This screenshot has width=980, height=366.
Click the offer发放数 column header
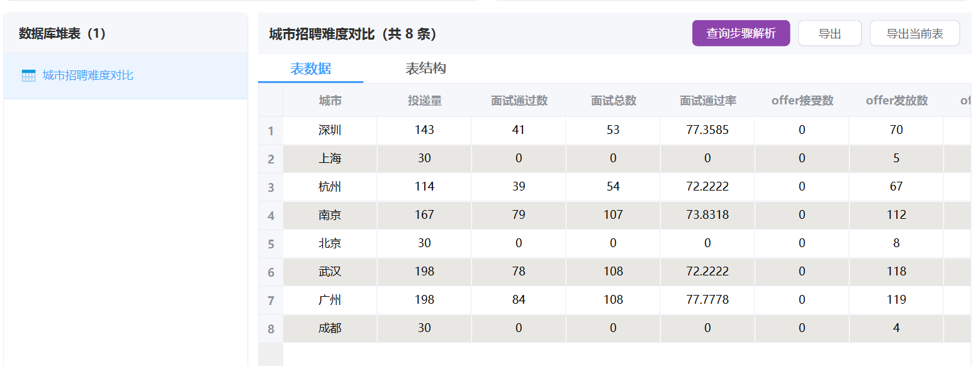click(896, 101)
